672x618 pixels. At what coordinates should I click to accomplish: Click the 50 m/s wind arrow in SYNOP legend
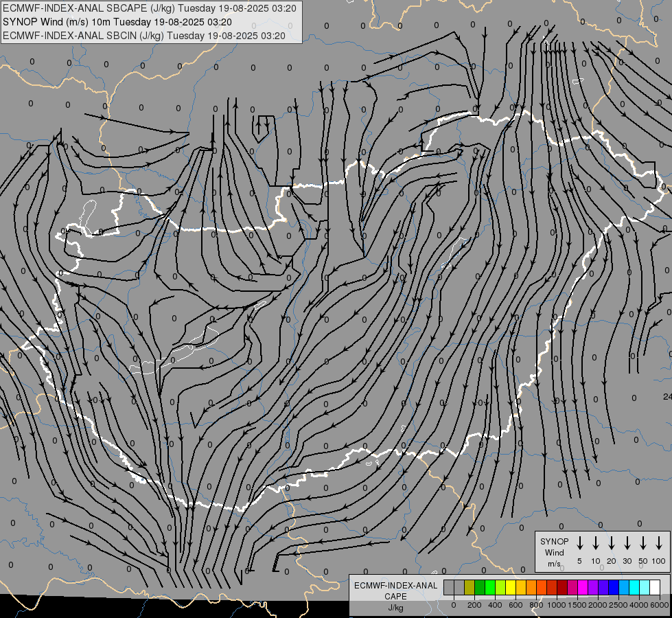[643, 543]
